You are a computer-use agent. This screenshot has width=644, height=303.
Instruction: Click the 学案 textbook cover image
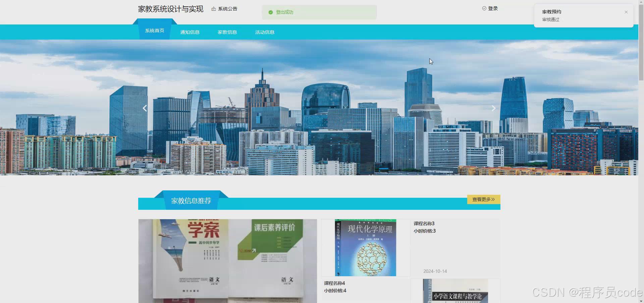click(x=227, y=261)
